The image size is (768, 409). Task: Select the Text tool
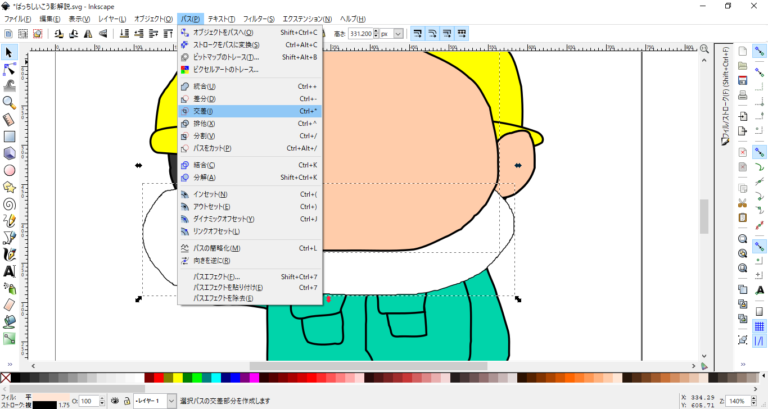(9, 271)
